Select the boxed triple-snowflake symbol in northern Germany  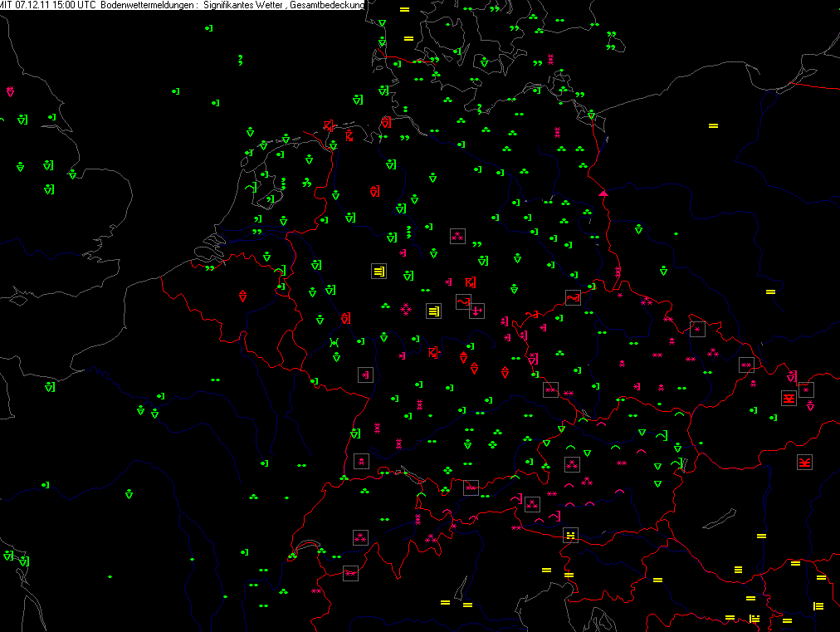tap(457, 237)
